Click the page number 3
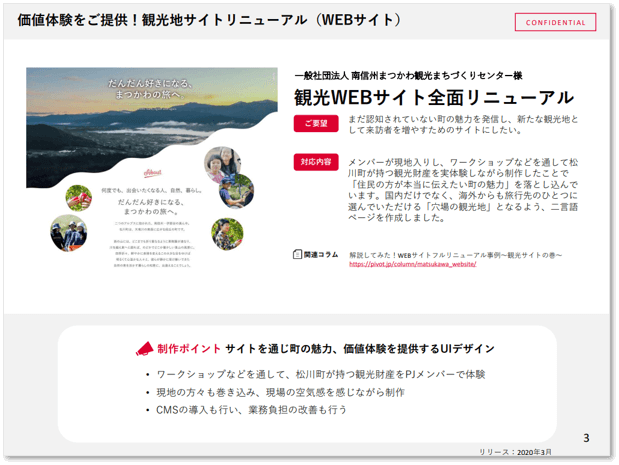This screenshot has width=619, height=465. pyautogui.click(x=586, y=438)
